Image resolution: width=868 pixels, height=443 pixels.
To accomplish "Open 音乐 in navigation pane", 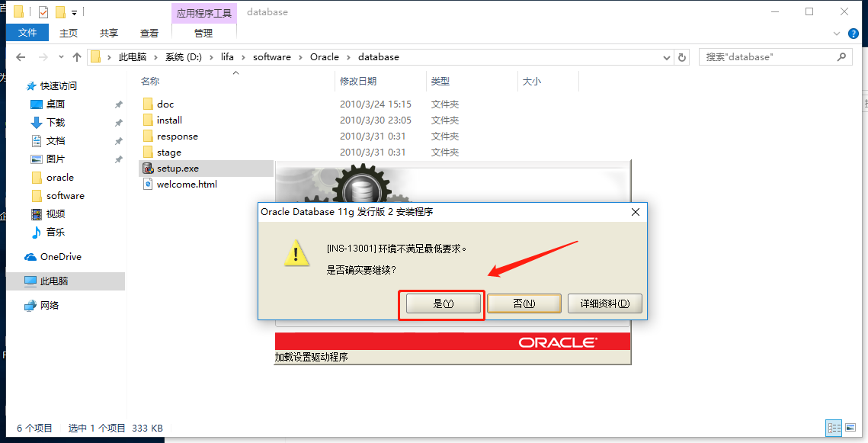I will [x=56, y=232].
